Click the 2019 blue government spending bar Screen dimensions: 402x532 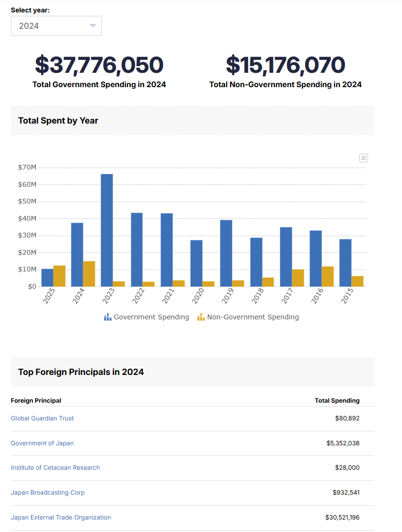pyautogui.click(x=226, y=253)
